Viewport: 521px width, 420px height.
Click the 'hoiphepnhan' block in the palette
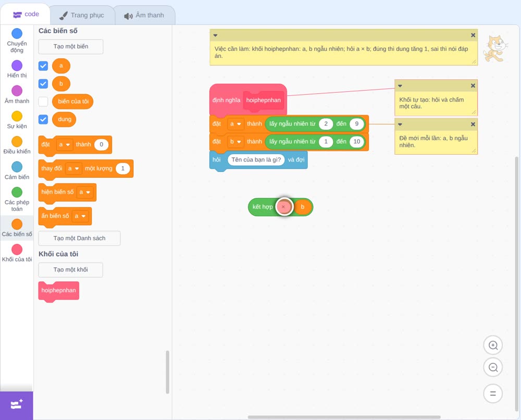[x=59, y=291]
